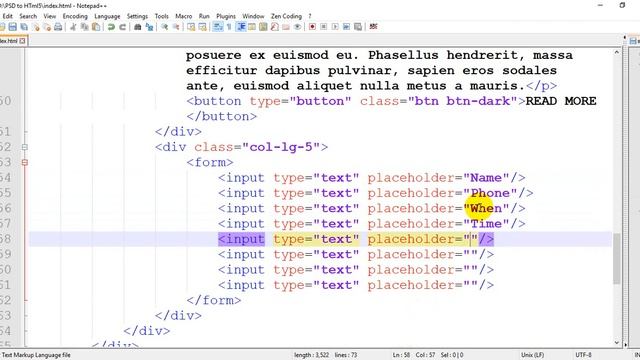Open the Macro menu

(x=184, y=16)
